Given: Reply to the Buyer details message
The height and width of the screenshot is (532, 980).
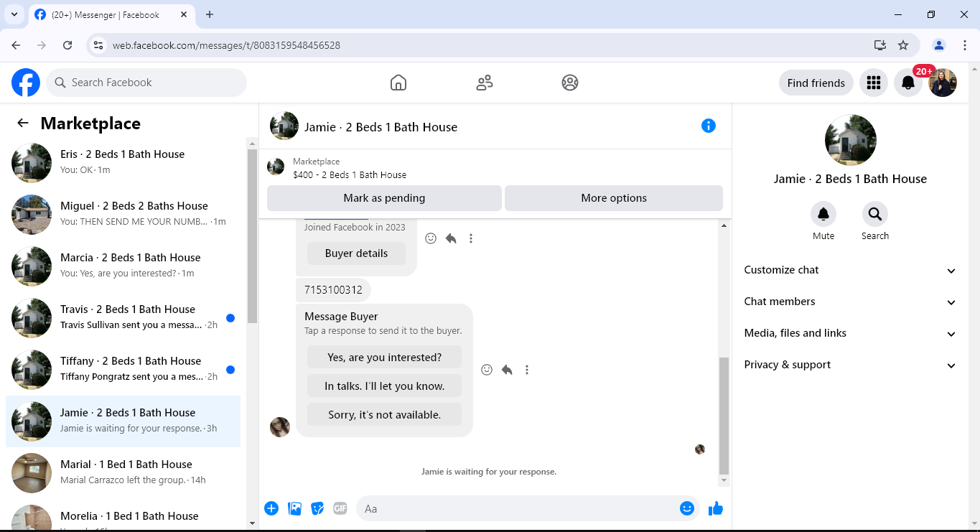Looking at the screenshot, I should tap(451, 238).
